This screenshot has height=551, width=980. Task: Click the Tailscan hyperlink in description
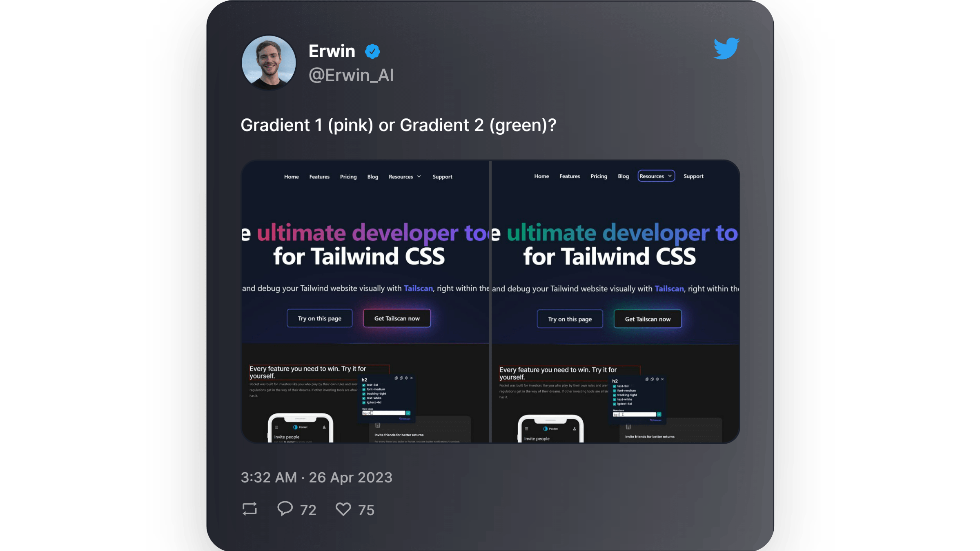(418, 288)
